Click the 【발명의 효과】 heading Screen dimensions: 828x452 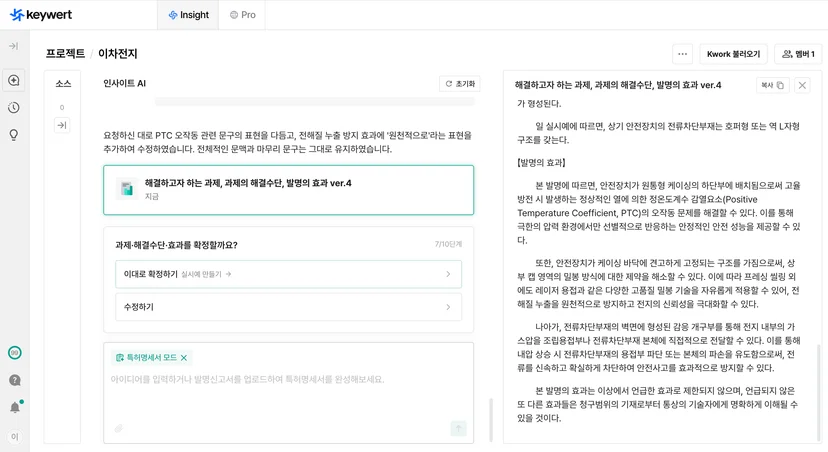point(541,163)
